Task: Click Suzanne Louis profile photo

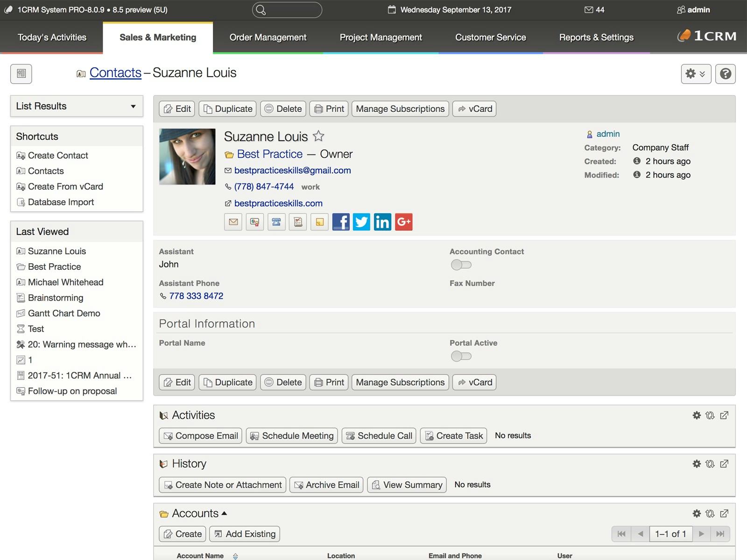Action: pos(187,156)
